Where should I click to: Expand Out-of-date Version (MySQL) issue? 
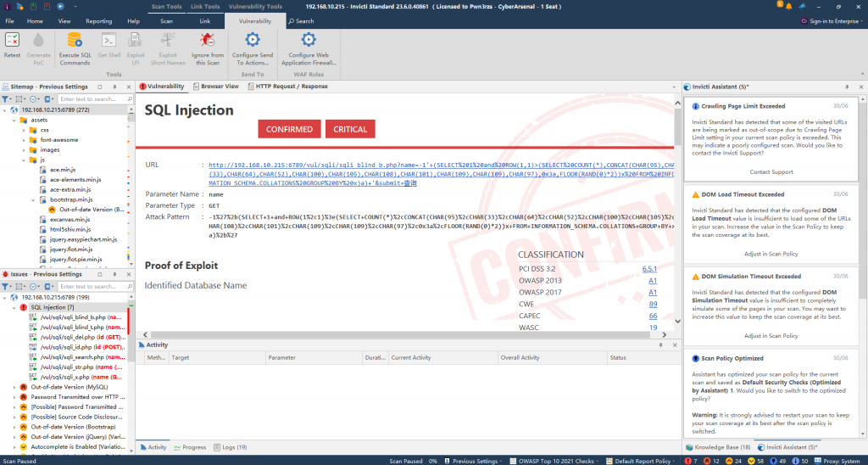14,387
